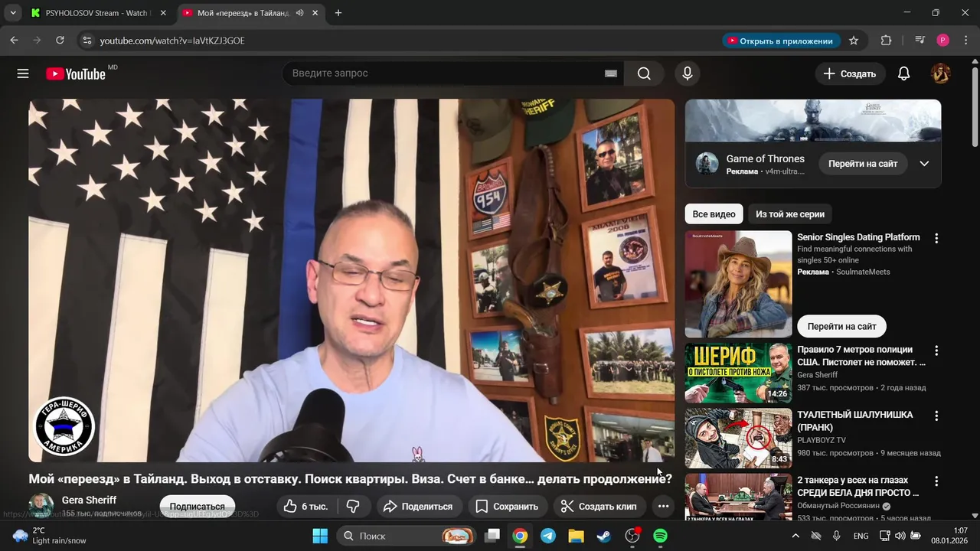Open Task View on the taskbar
The image size is (980, 551).
click(492, 536)
